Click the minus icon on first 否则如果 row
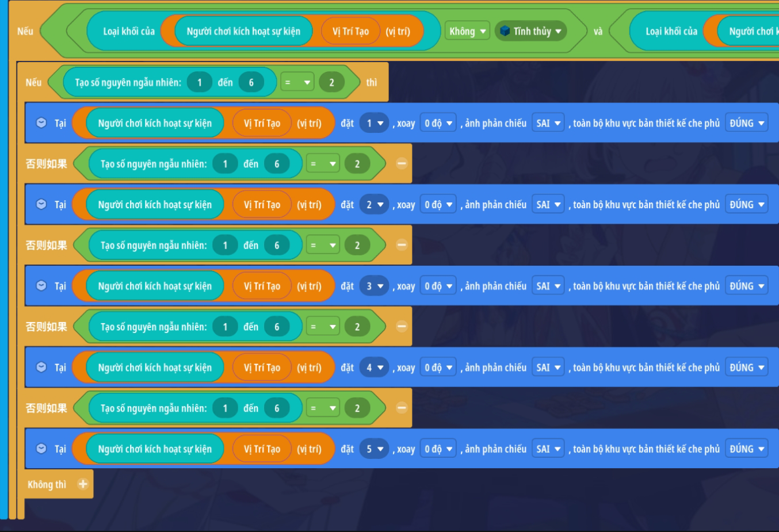 (402, 164)
